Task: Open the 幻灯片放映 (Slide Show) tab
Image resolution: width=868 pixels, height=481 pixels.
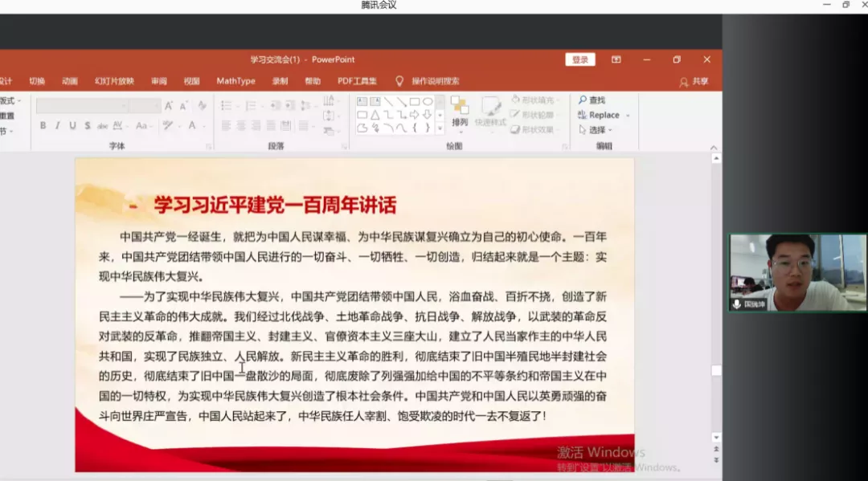Action: pyautogui.click(x=114, y=81)
